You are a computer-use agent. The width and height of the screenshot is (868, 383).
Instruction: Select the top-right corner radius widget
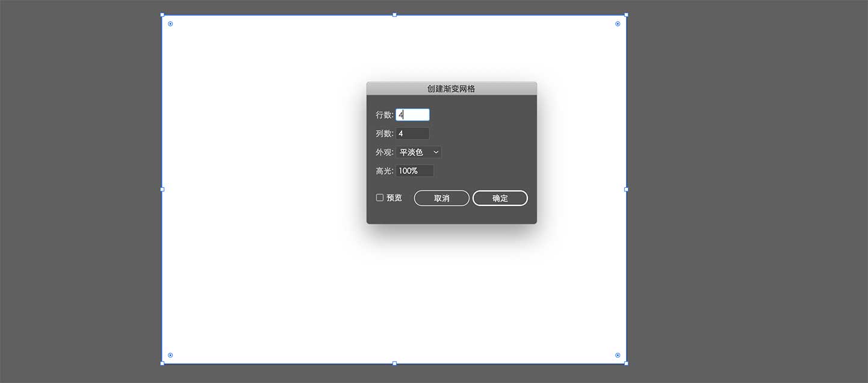click(618, 24)
